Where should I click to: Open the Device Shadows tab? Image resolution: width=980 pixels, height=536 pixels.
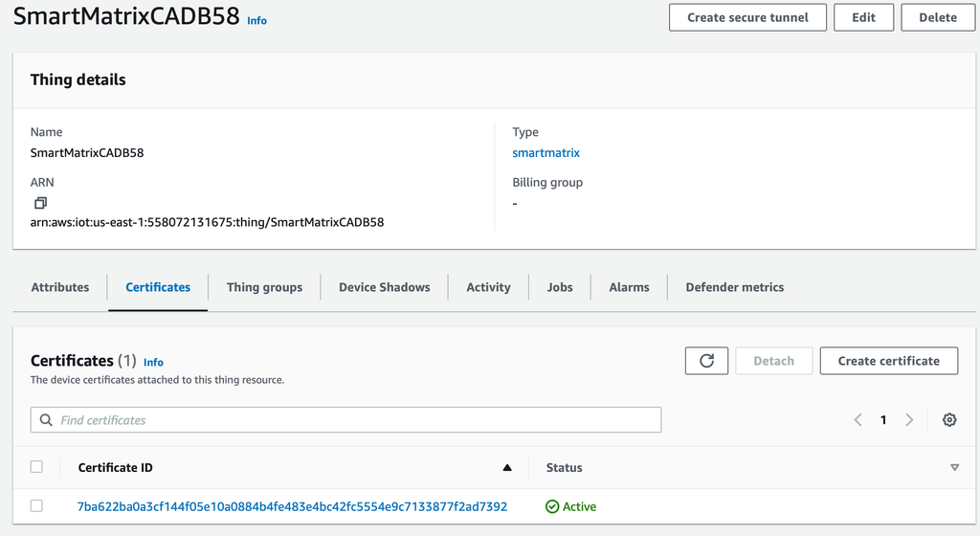pos(385,287)
